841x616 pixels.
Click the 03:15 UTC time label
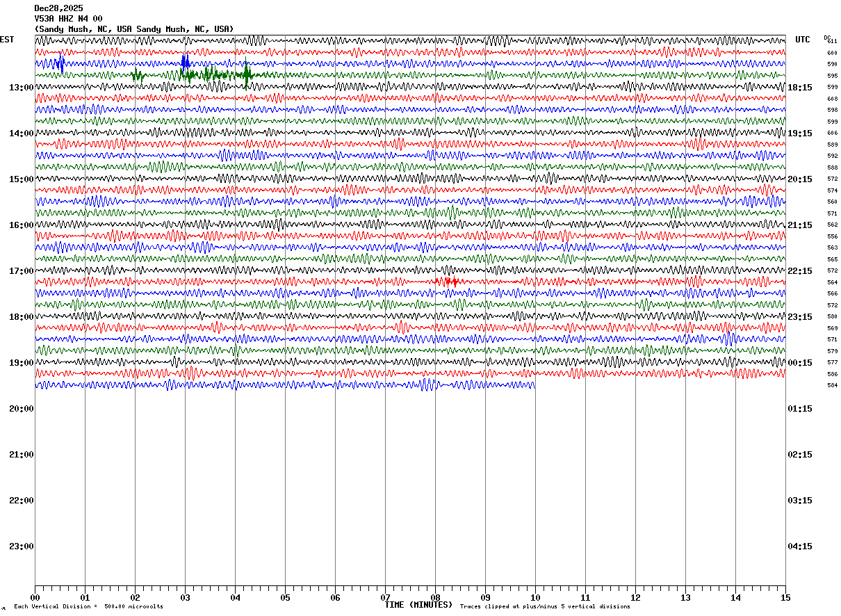800,501
